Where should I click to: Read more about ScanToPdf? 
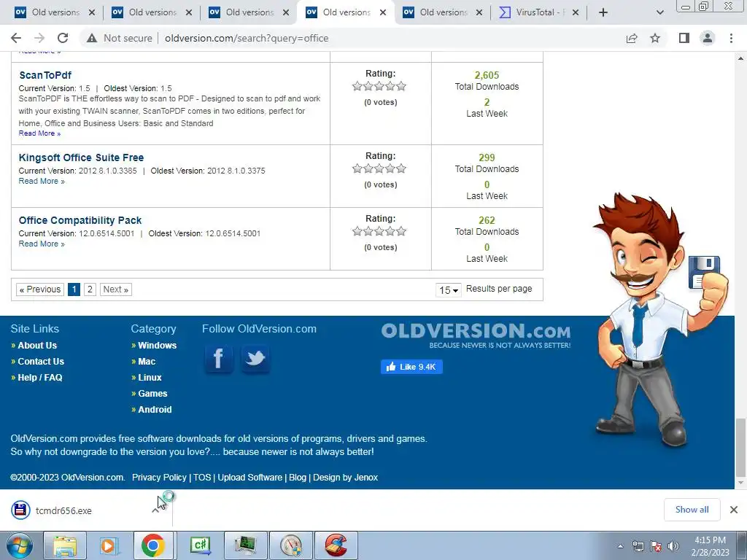(39, 133)
